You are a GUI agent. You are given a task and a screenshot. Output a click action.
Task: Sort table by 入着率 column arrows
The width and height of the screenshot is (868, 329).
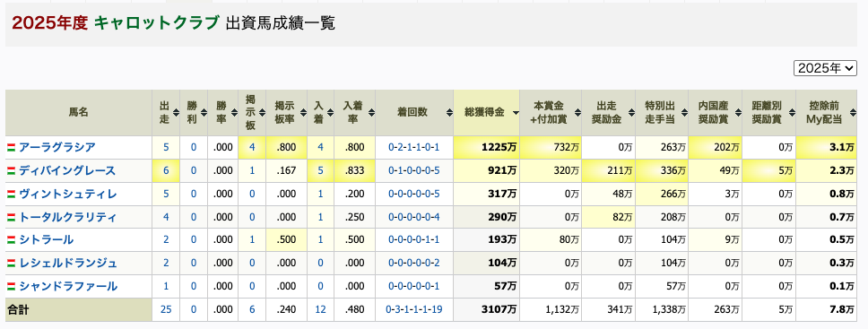(x=370, y=112)
